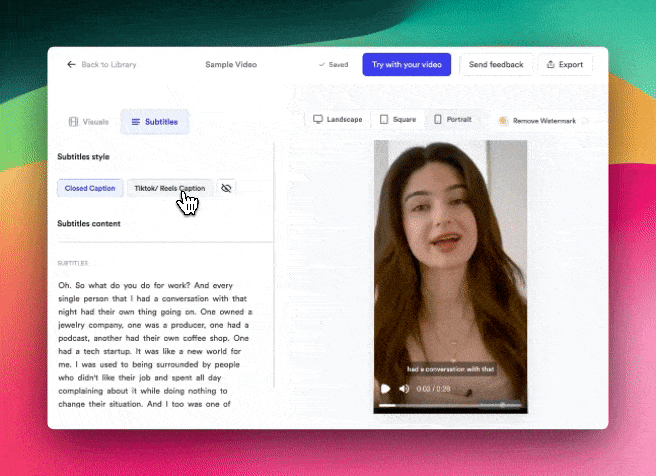Open the Send feedback button
The height and width of the screenshot is (476, 656).
point(496,64)
